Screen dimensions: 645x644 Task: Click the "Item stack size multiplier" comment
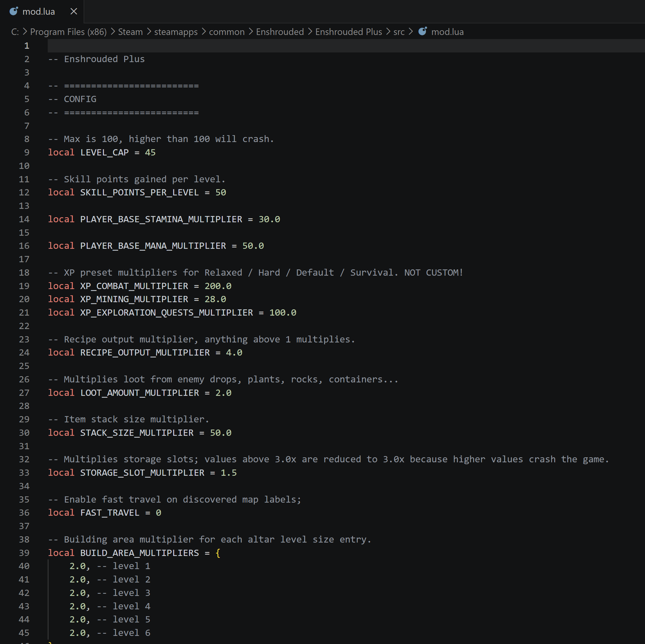click(129, 420)
